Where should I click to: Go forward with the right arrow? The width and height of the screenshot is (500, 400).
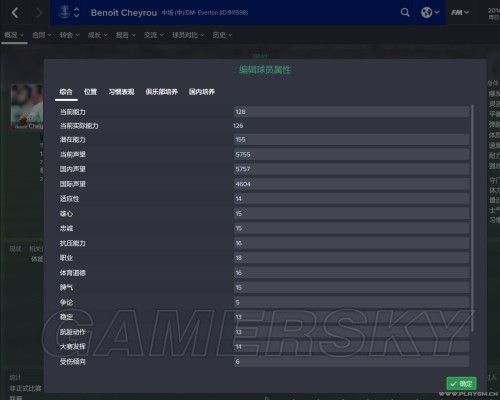39,13
